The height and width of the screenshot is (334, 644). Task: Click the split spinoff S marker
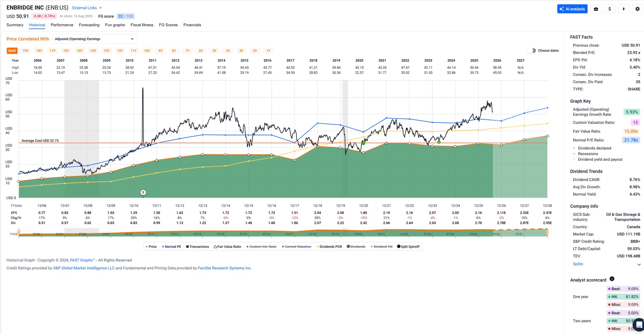point(143,192)
